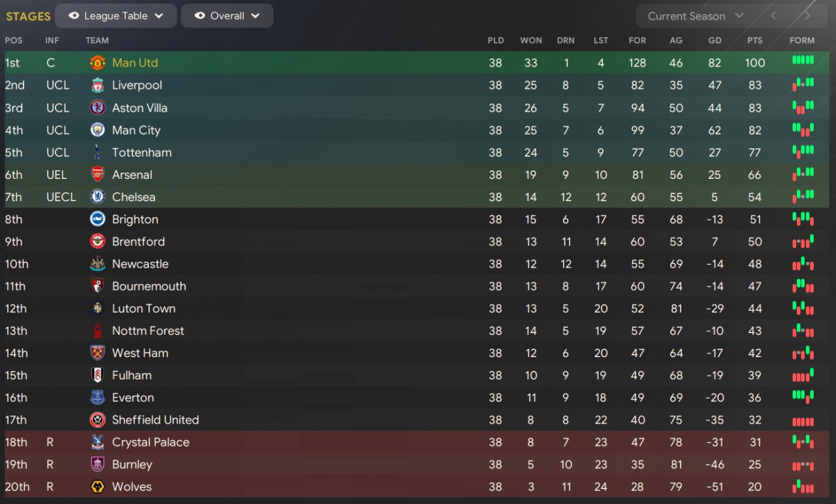The width and height of the screenshot is (836, 504).
Task: Click the Man Utd club crest
Action: (x=97, y=63)
